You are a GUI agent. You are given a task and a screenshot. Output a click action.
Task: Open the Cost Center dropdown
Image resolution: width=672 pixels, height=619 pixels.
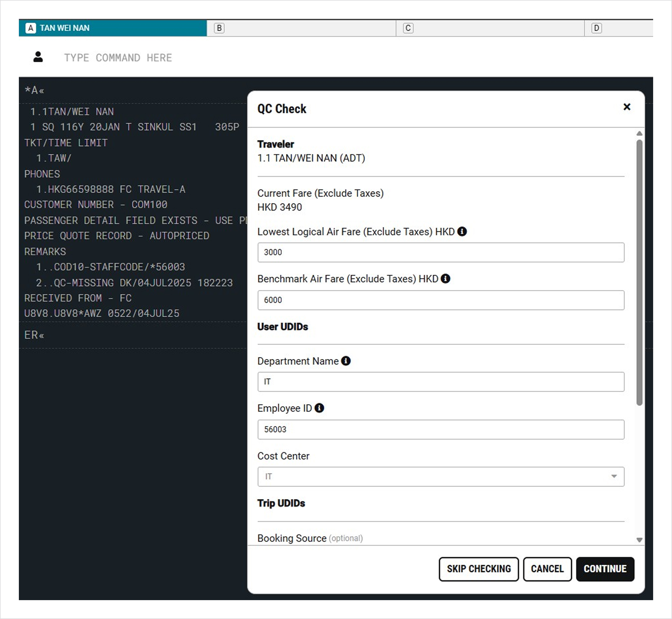pyautogui.click(x=441, y=476)
